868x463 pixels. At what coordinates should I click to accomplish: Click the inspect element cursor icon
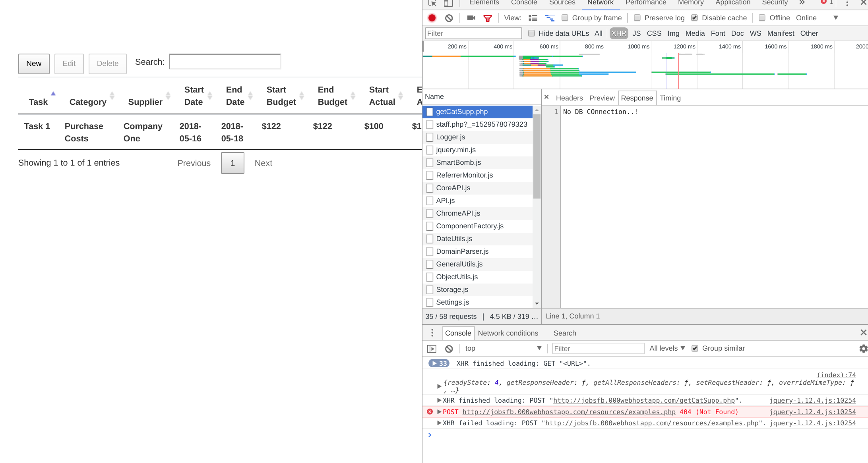coord(432,3)
